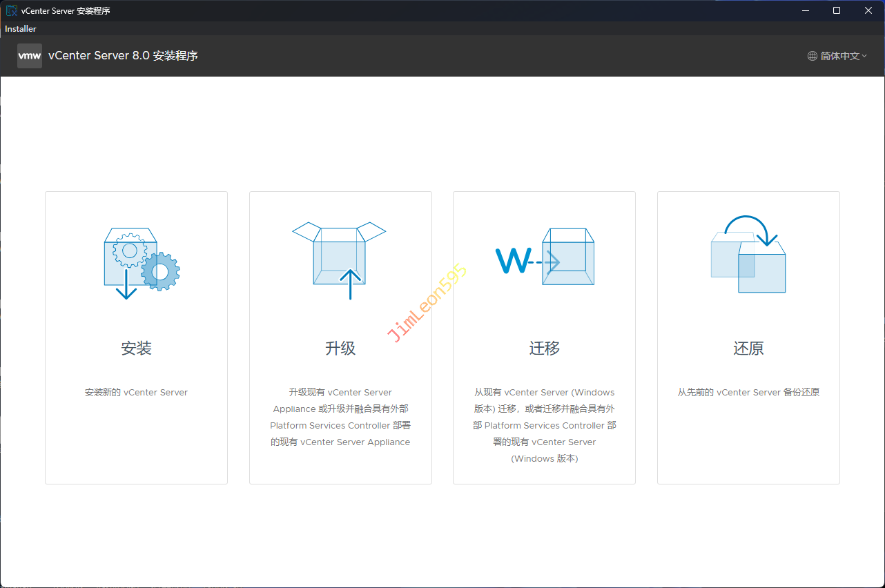Click the upgrade vCenter Server Appliance description

[340, 417]
